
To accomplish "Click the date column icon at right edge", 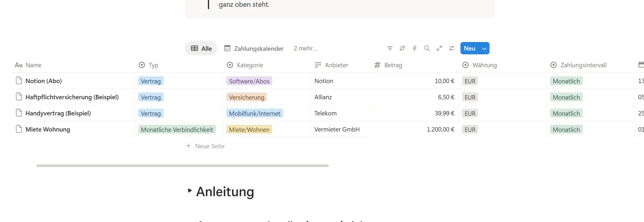I will [x=641, y=65].
